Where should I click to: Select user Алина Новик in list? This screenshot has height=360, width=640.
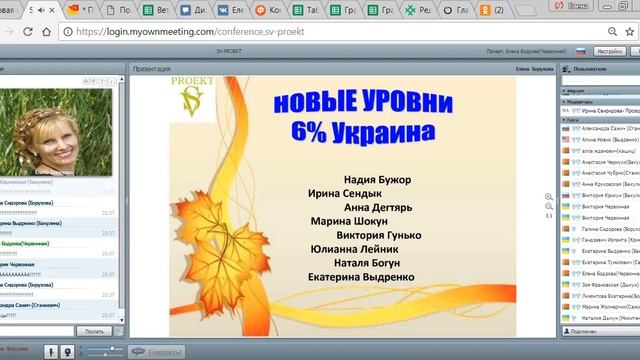pyautogui.click(x=601, y=140)
